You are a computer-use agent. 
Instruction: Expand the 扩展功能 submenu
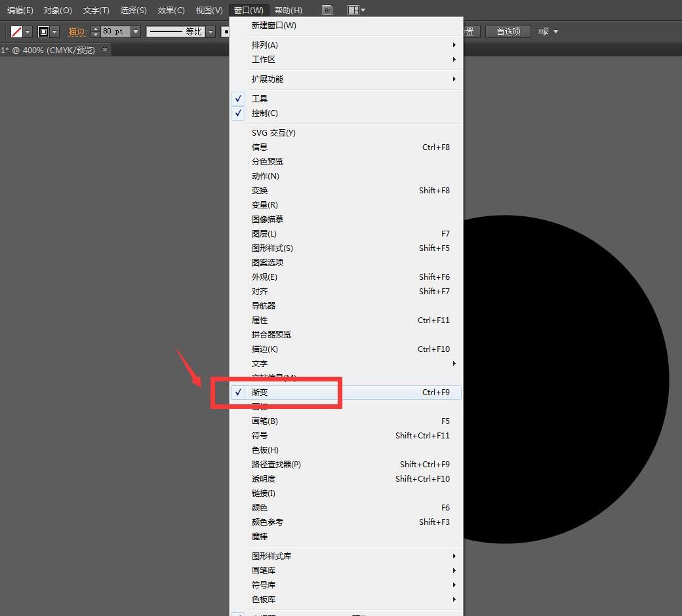pos(346,79)
